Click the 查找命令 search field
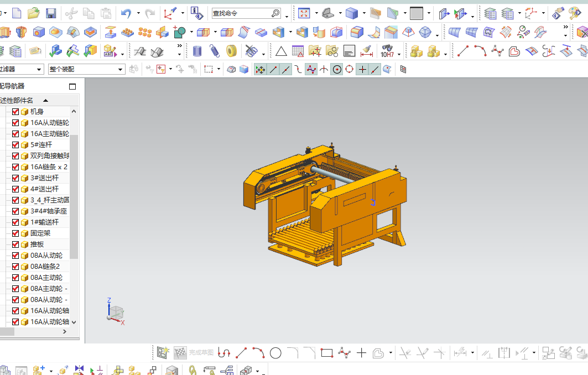Viewport: 588px width, 375px height. click(242, 13)
